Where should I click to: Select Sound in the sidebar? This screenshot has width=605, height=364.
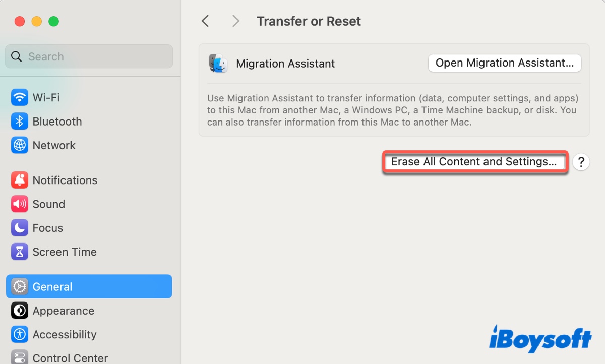click(89, 204)
